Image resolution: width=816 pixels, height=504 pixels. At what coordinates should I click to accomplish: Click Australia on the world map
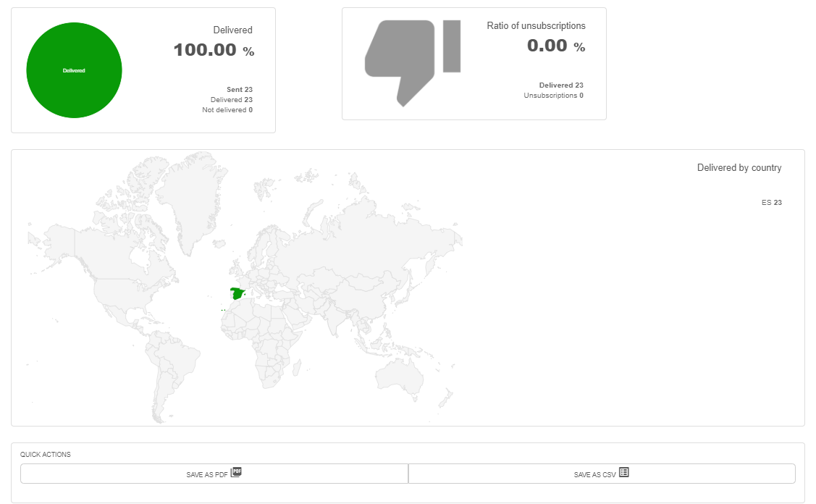point(399,377)
